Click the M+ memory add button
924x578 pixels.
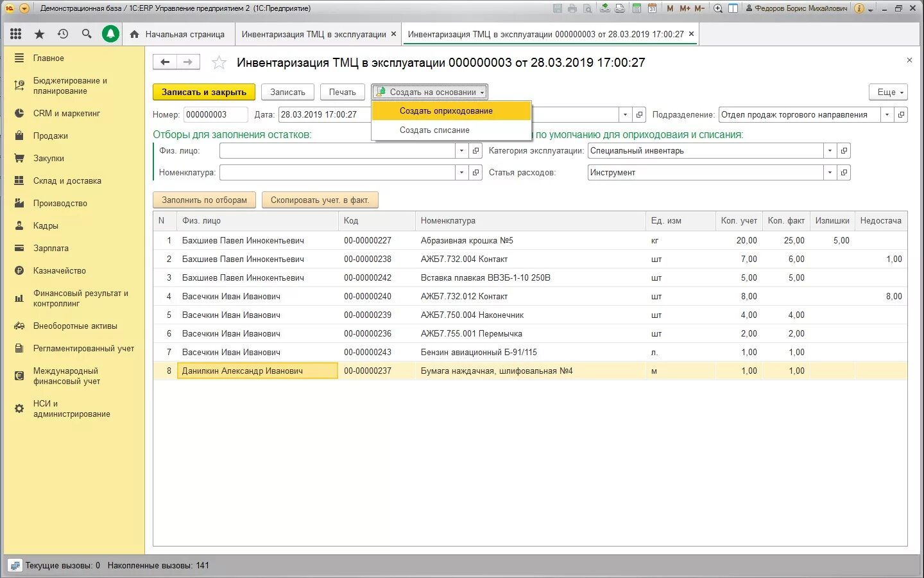click(685, 8)
